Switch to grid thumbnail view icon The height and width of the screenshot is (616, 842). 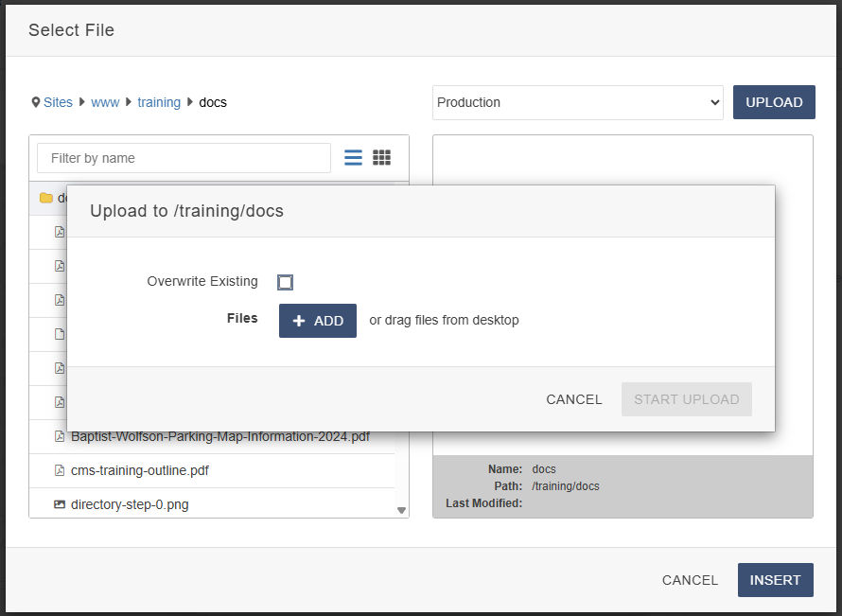[x=382, y=157]
